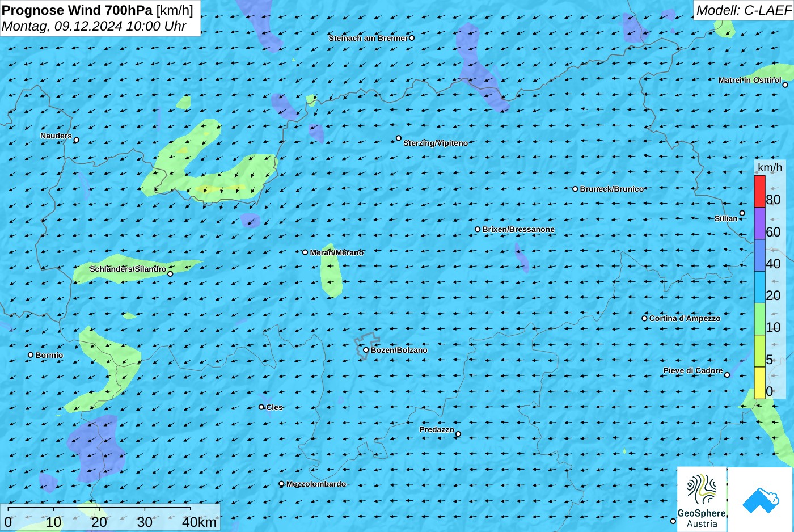Select the Predazzo marker
This screenshot has width=794, height=532.
(458, 434)
